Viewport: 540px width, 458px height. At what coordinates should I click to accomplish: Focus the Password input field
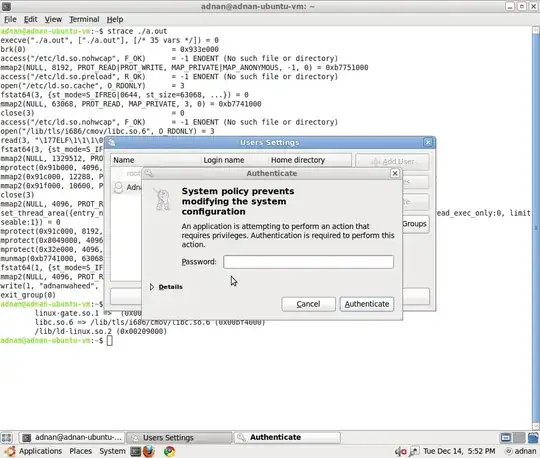click(308, 262)
